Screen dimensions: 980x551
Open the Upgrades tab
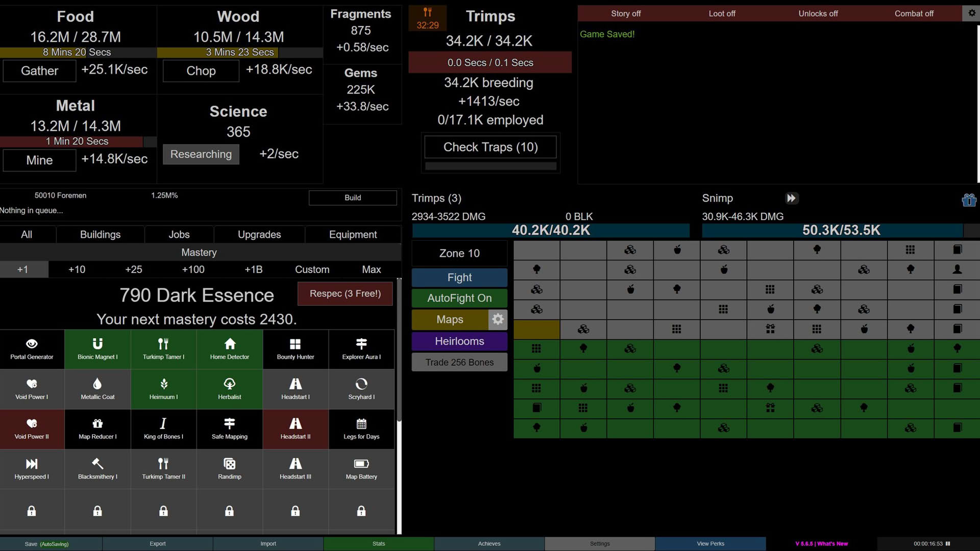pos(259,234)
